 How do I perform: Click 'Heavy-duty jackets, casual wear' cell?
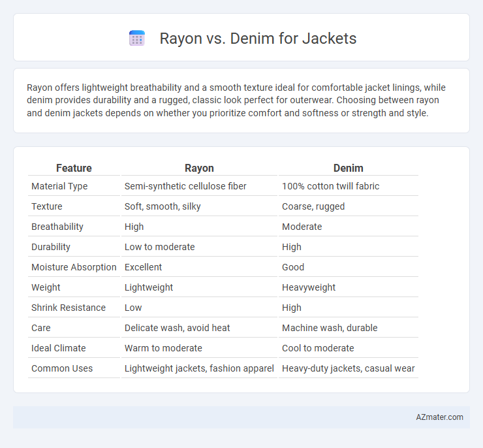click(349, 368)
